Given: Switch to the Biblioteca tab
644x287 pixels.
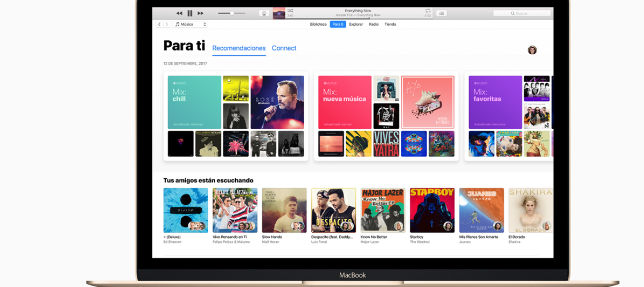Looking at the screenshot, I should tap(318, 24).
